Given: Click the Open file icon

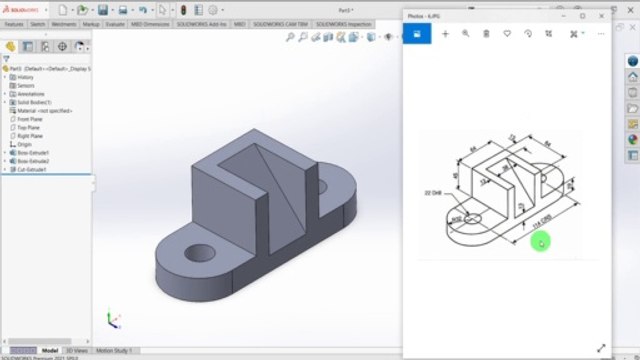Looking at the screenshot, I should [x=83, y=10].
